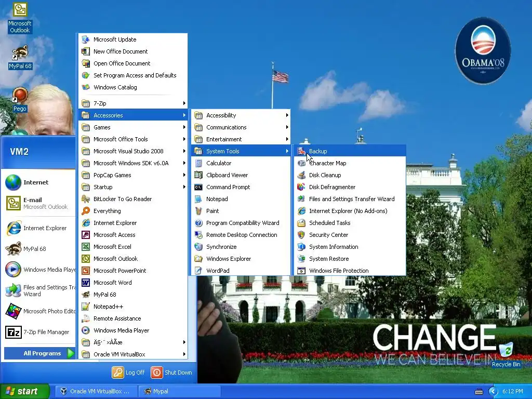Click the Disk Defragmenter icon
Viewport: 532px width, 399px height.
pyautogui.click(x=301, y=187)
